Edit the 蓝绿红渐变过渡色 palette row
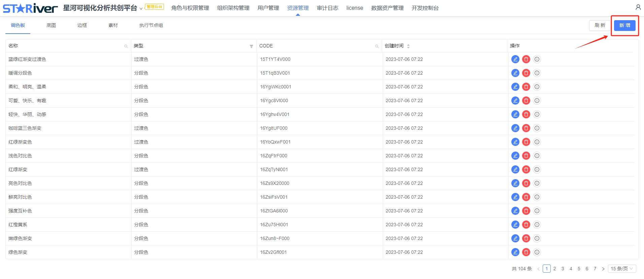The image size is (644, 279). (515, 59)
